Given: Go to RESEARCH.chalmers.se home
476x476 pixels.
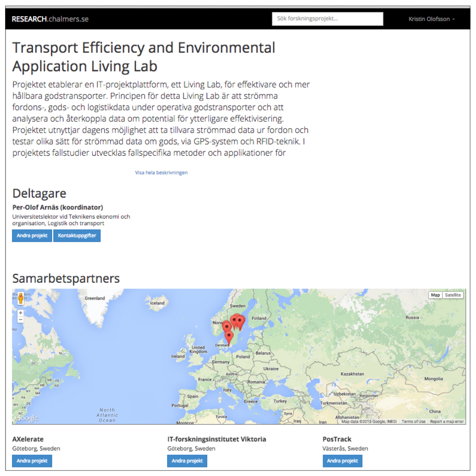Looking at the screenshot, I should point(50,19).
